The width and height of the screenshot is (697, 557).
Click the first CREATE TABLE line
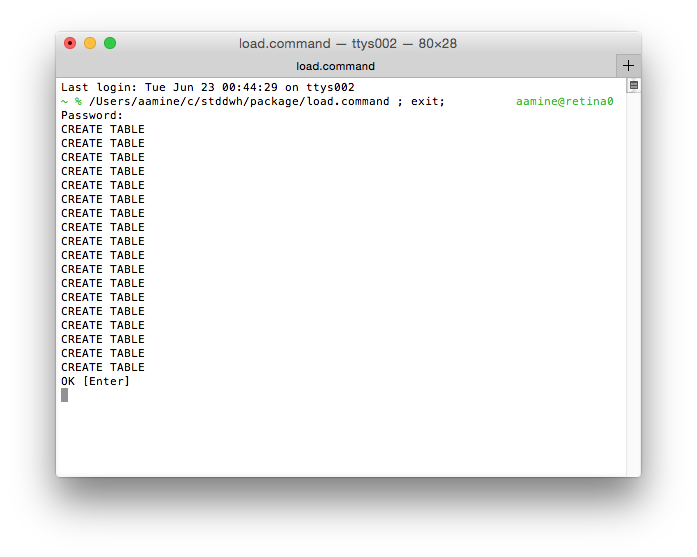pyautogui.click(x=103, y=129)
